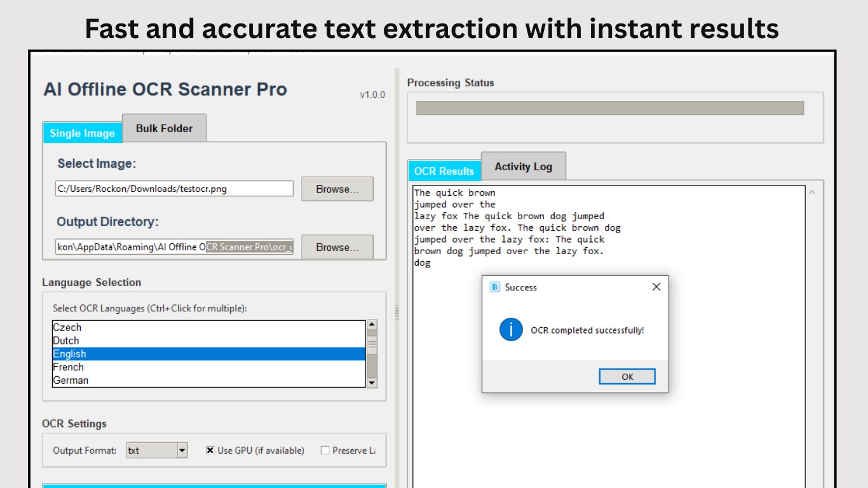Switch to the Single Image tab
Screen dimensions: 868x488
[82, 133]
